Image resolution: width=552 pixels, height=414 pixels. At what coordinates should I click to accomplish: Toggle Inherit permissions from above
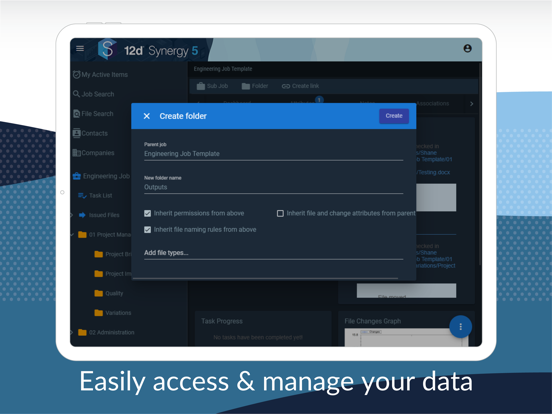[148, 213]
